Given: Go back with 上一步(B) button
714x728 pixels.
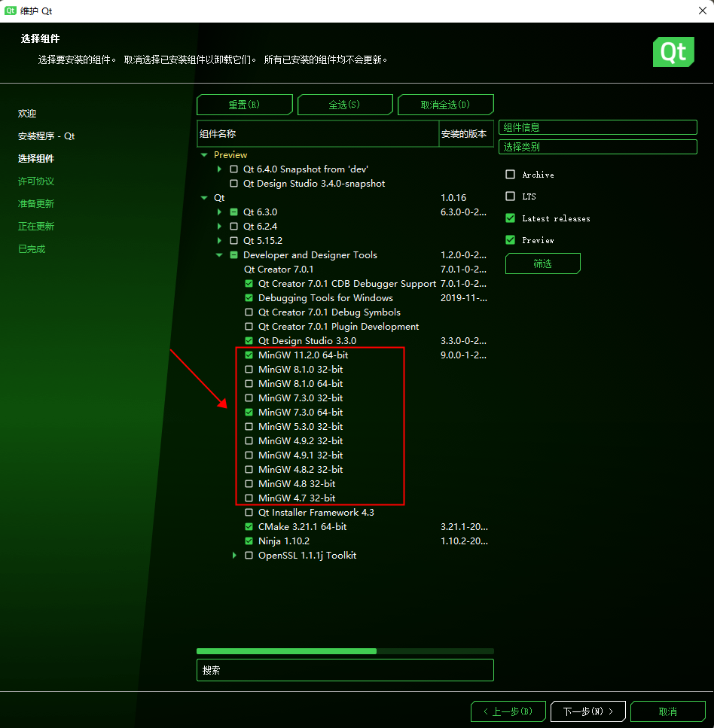Looking at the screenshot, I should 508,711.
